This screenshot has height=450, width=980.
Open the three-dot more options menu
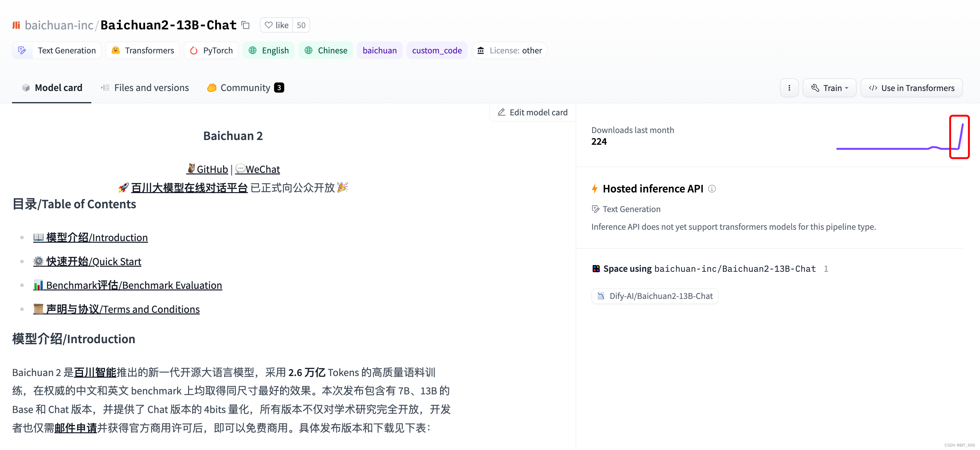click(x=789, y=88)
